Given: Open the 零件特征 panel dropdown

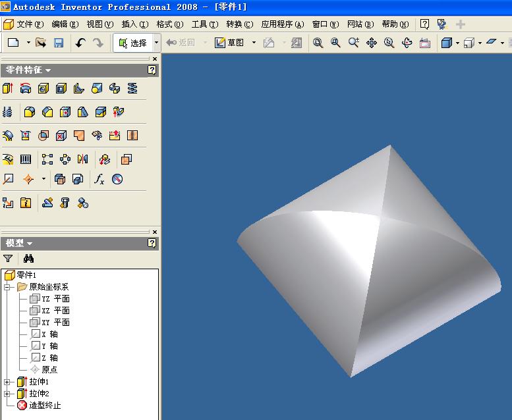Looking at the screenshot, I should click(48, 70).
